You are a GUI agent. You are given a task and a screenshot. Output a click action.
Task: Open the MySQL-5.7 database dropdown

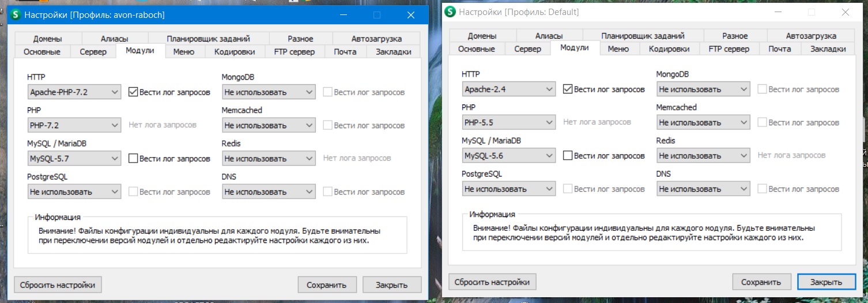click(x=74, y=159)
